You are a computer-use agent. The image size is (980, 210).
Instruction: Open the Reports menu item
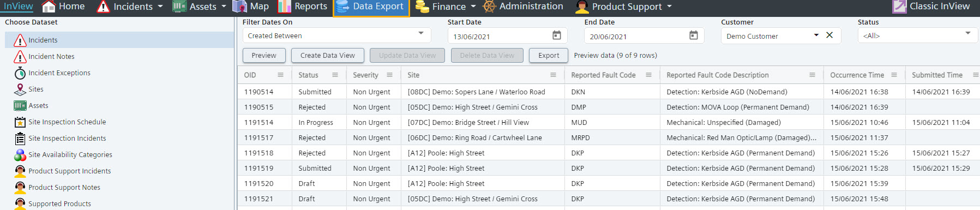click(x=303, y=7)
